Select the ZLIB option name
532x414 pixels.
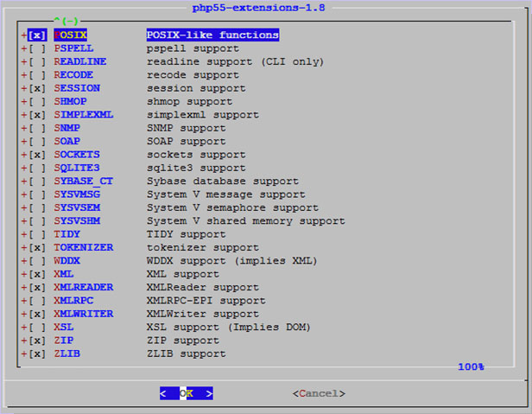coord(67,353)
